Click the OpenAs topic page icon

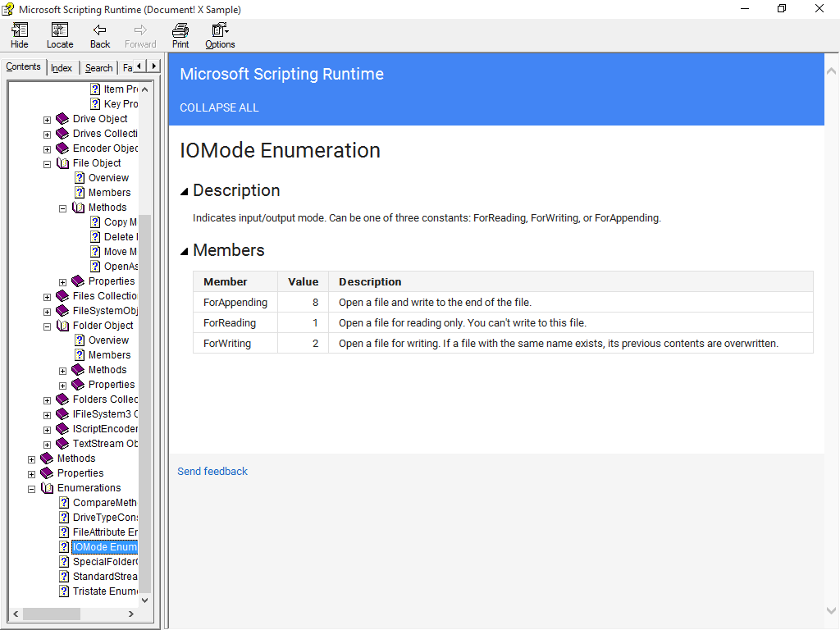pyautogui.click(x=95, y=267)
